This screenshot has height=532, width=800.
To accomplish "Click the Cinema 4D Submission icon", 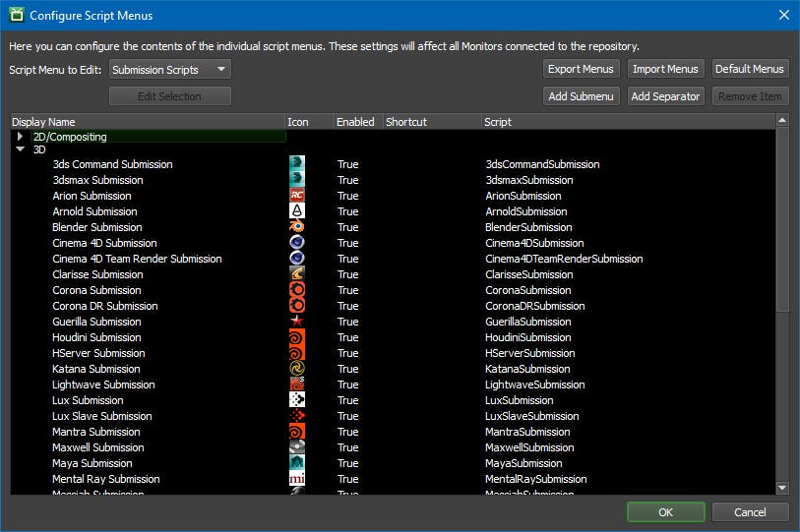I will coord(297,242).
